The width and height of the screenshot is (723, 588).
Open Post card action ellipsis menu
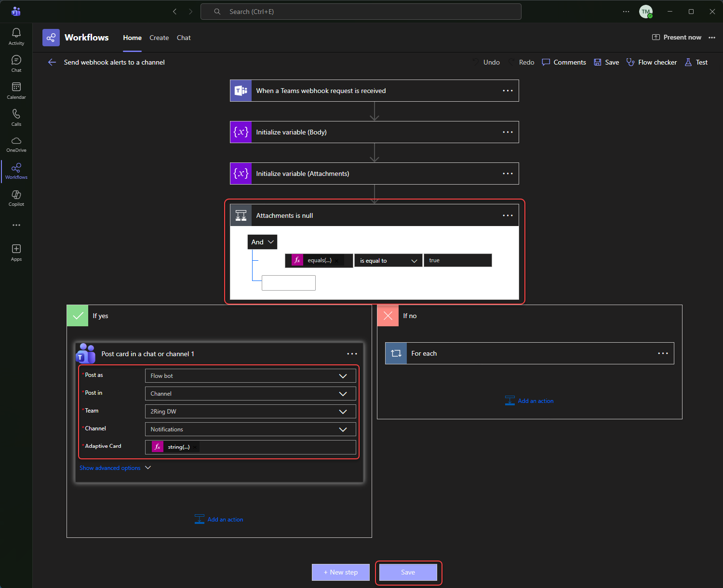point(352,354)
